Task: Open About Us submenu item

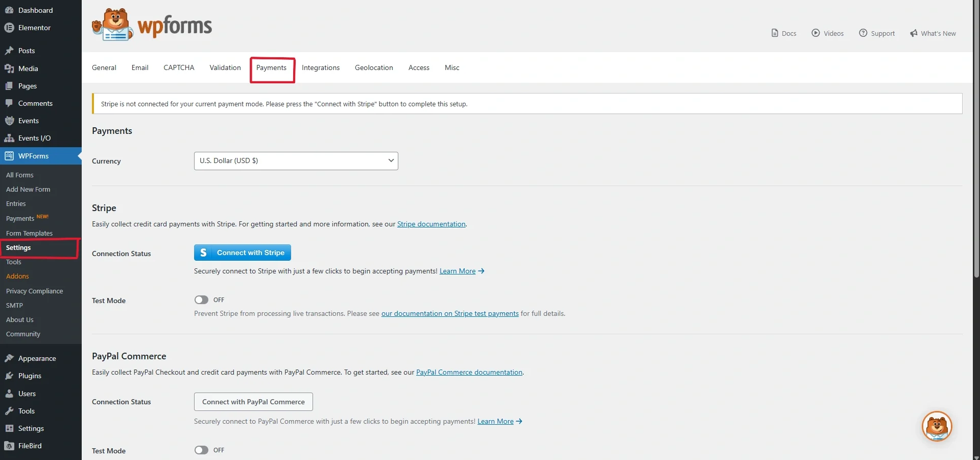Action: (x=20, y=319)
